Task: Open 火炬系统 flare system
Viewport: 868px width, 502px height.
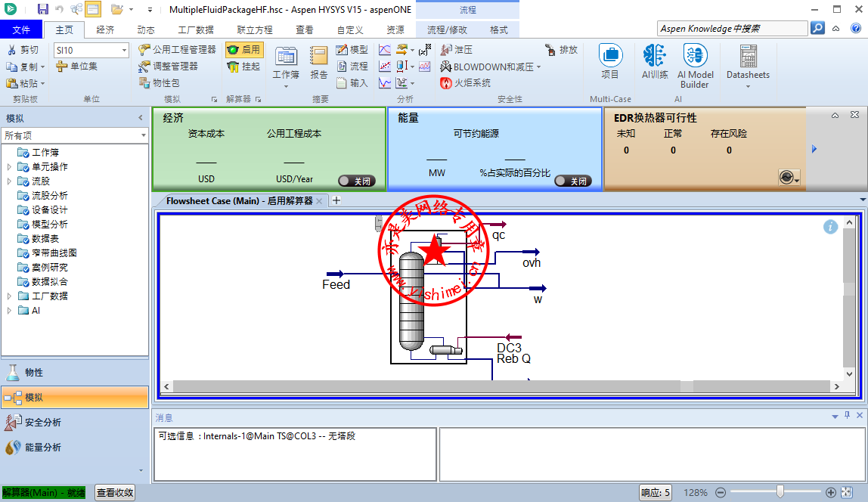Action: click(x=466, y=83)
